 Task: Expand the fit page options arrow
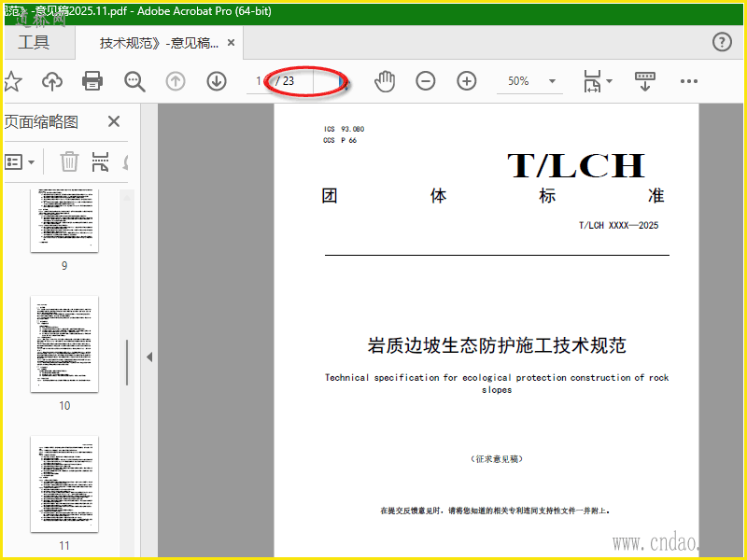(610, 81)
